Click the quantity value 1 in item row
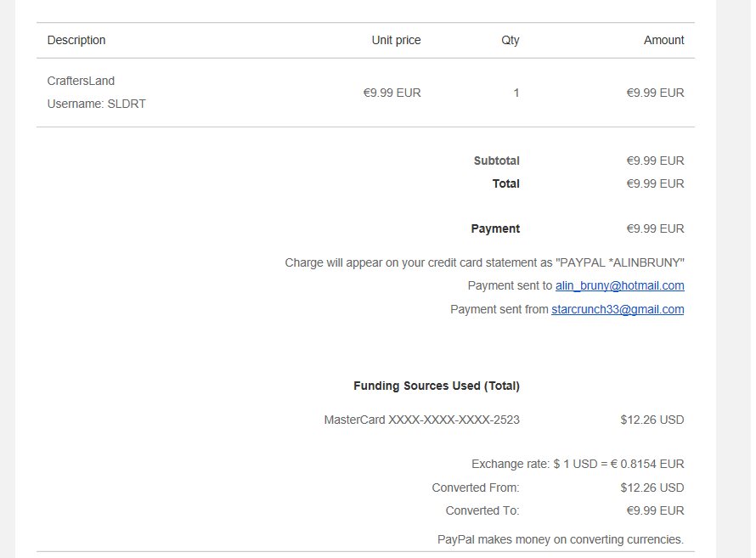756x558 pixels. coord(516,93)
